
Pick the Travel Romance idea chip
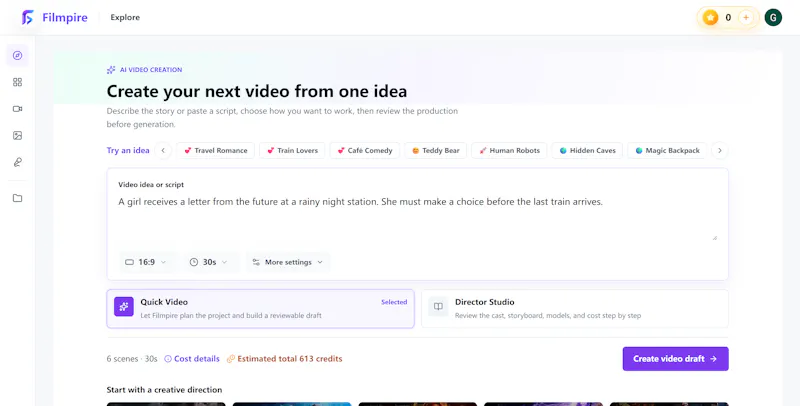coord(215,150)
